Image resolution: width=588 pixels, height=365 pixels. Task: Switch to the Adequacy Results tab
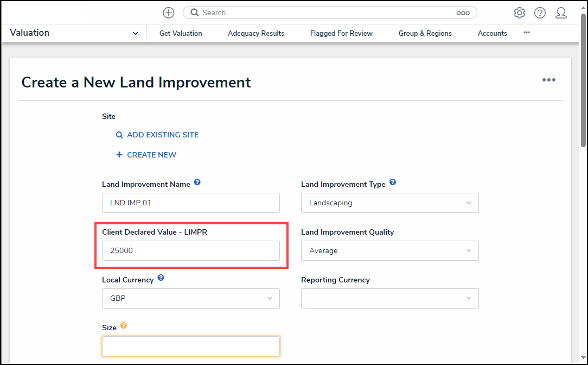click(256, 34)
